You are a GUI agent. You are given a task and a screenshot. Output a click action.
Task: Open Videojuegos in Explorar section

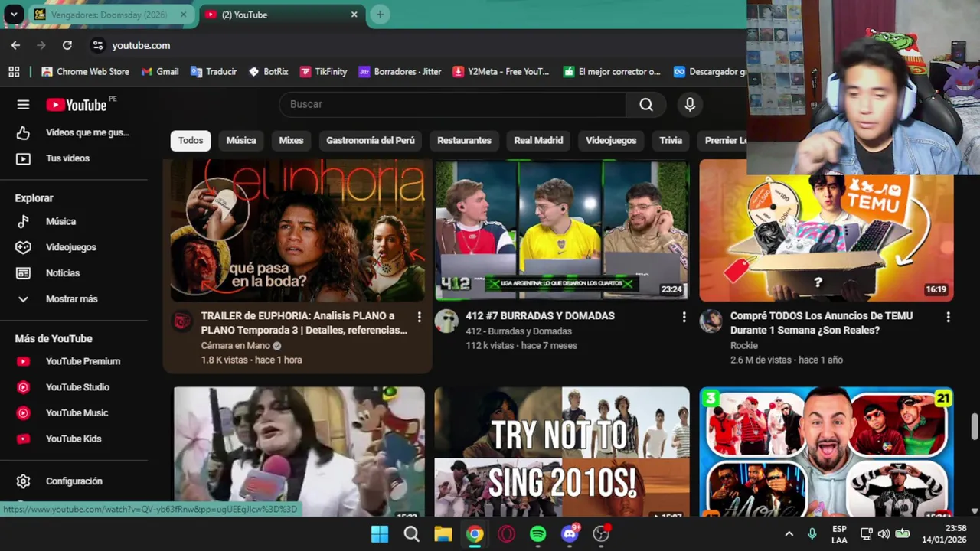73,247
